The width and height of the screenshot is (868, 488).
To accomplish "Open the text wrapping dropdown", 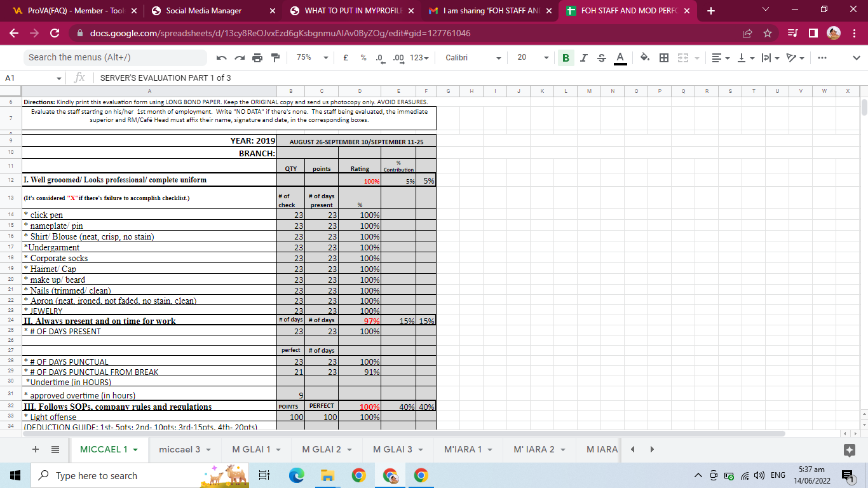I will [x=770, y=58].
